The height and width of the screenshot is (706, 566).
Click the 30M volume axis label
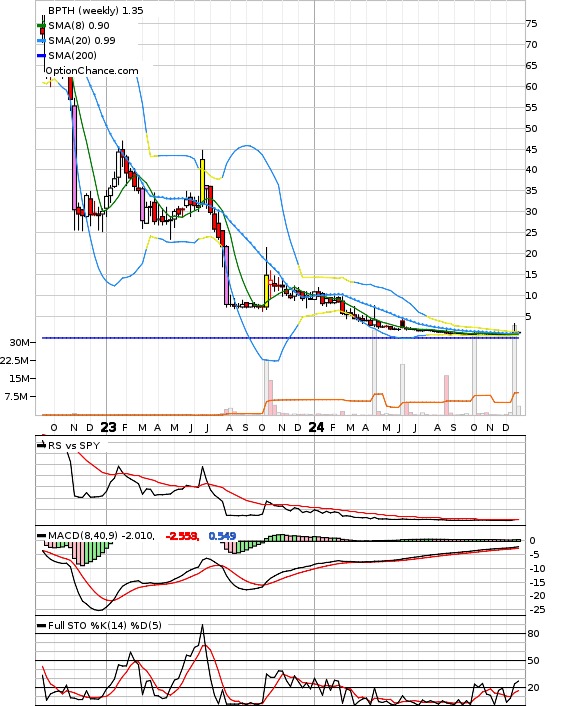[x=19, y=343]
